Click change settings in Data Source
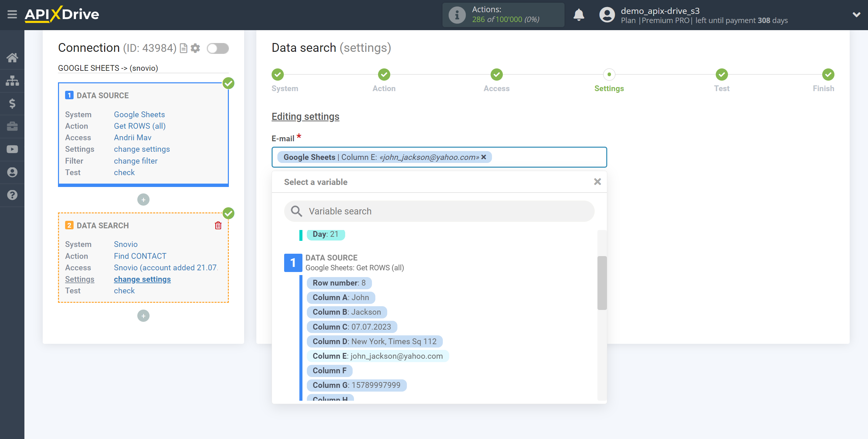The height and width of the screenshot is (439, 868). (x=142, y=149)
